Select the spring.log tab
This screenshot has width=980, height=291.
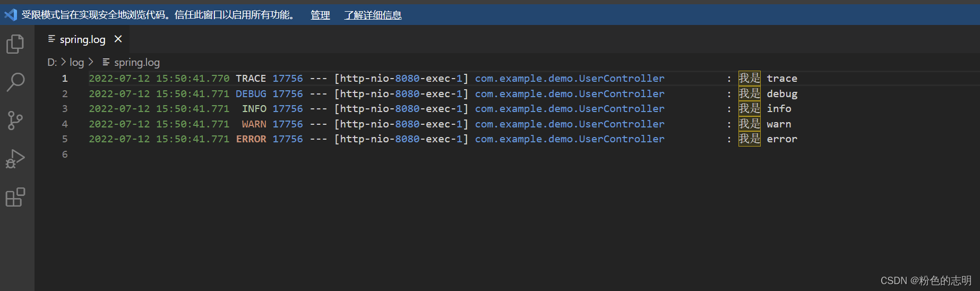point(82,39)
